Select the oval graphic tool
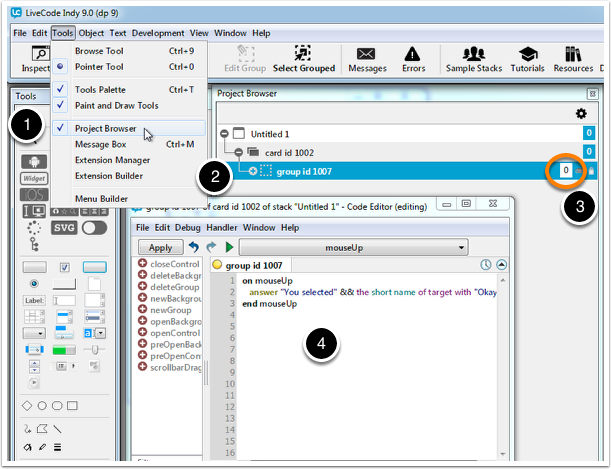The image size is (611, 469). coord(42,406)
